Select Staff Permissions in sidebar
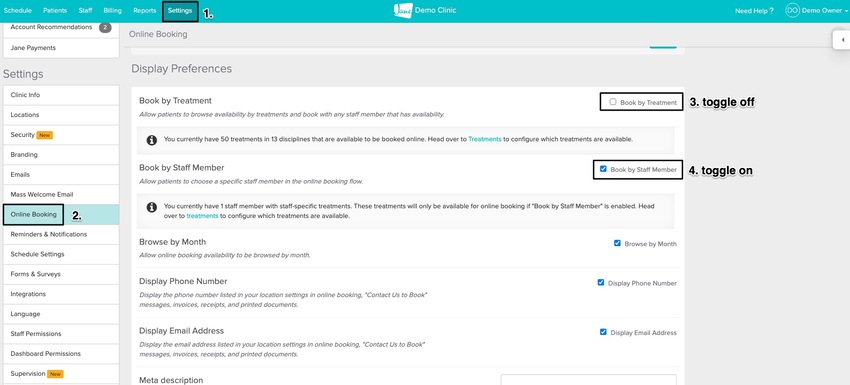850x385 pixels. (61, 334)
